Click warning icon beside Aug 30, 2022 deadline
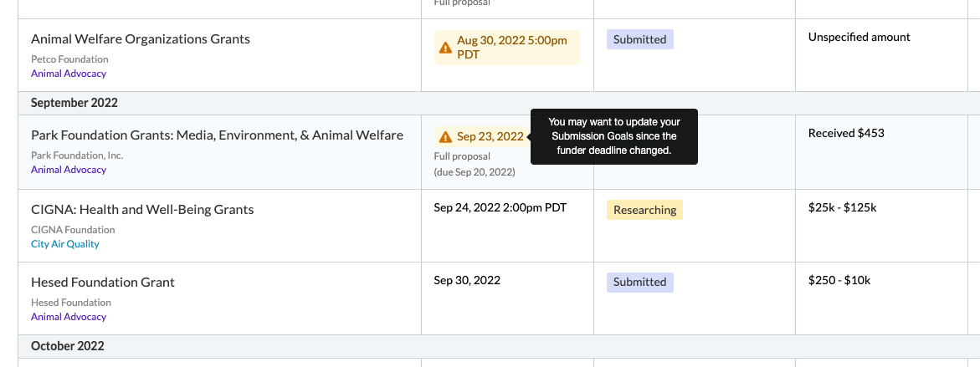This screenshot has height=367, width=980. click(445, 48)
